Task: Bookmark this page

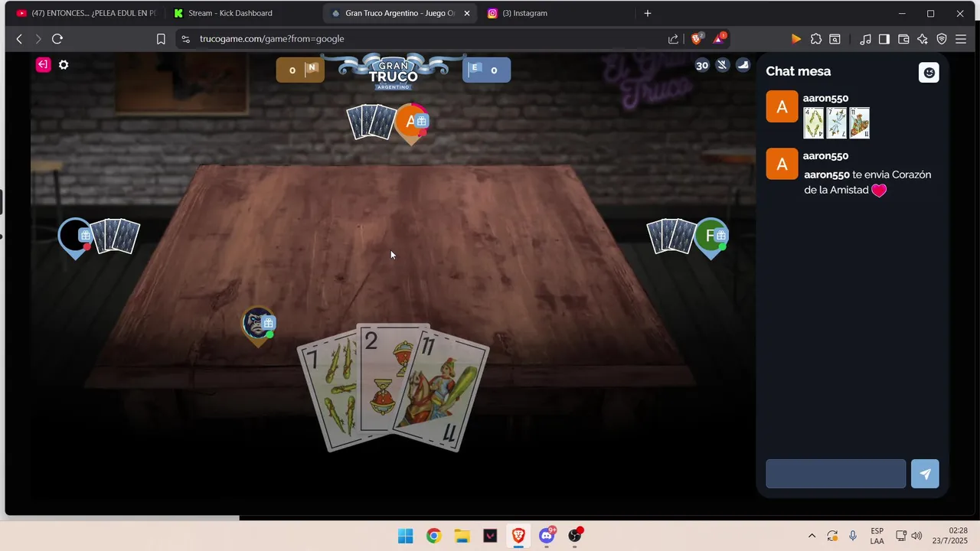Action: coord(161,39)
